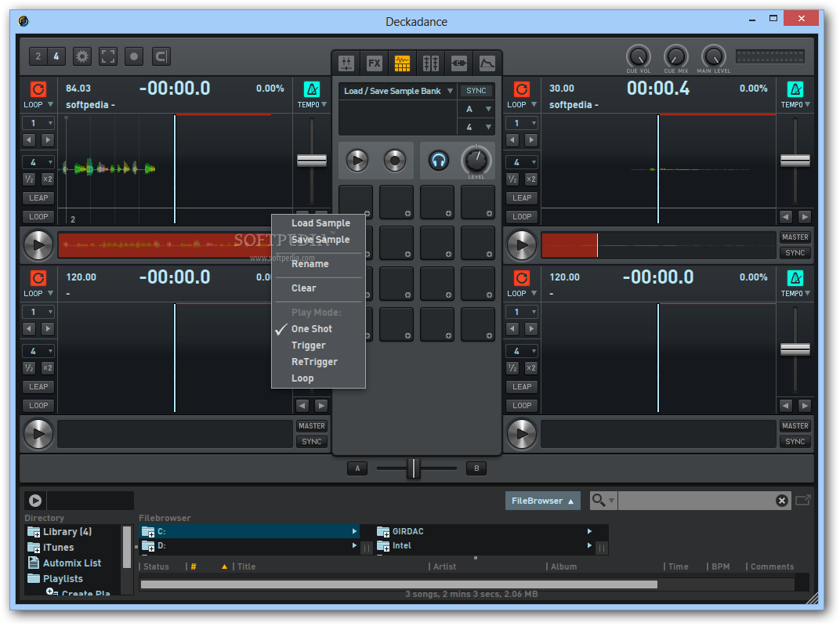The height and width of the screenshot is (626, 840).
Task: Click the record button in top toolbar
Action: tap(134, 56)
